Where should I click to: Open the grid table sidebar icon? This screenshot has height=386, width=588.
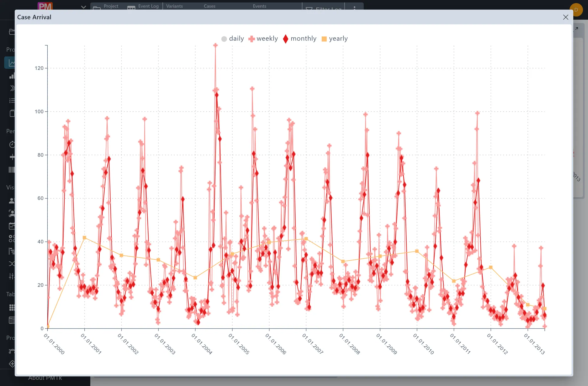[12, 307]
